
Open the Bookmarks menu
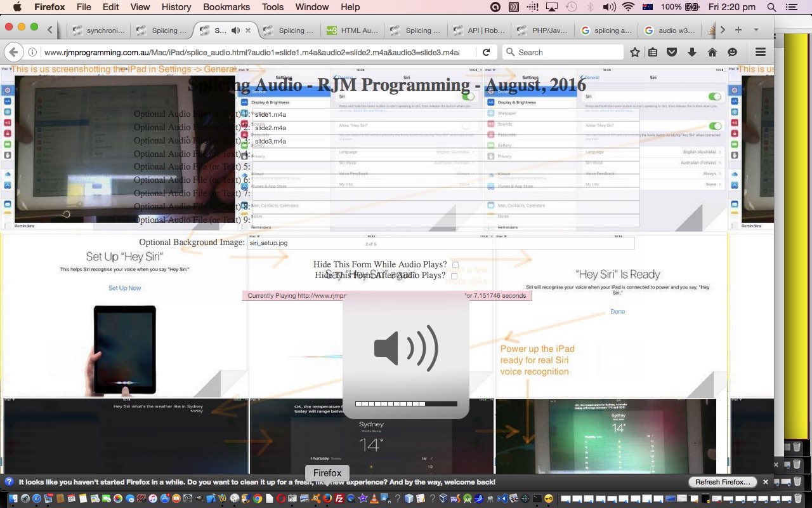click(x=226, y=7)
